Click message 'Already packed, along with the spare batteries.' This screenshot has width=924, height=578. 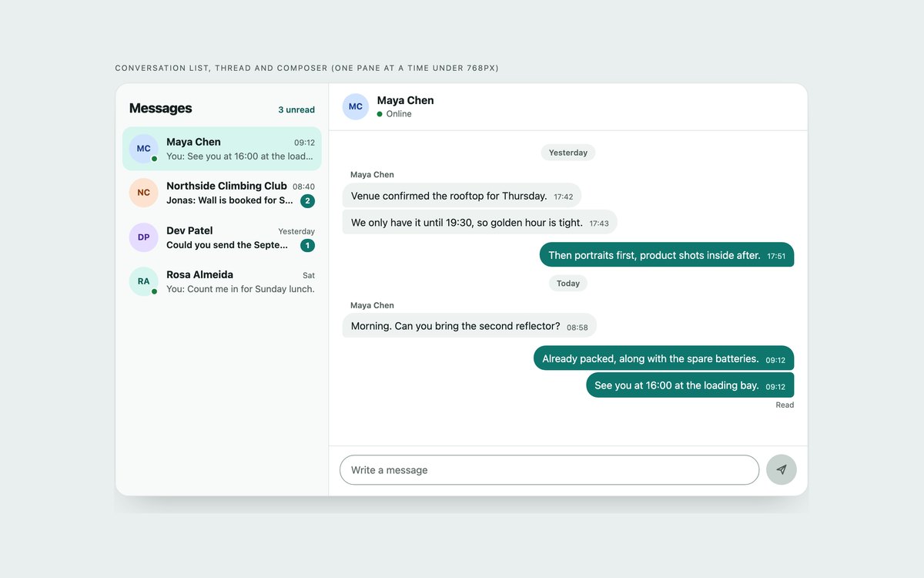click(x=664, y=358)
